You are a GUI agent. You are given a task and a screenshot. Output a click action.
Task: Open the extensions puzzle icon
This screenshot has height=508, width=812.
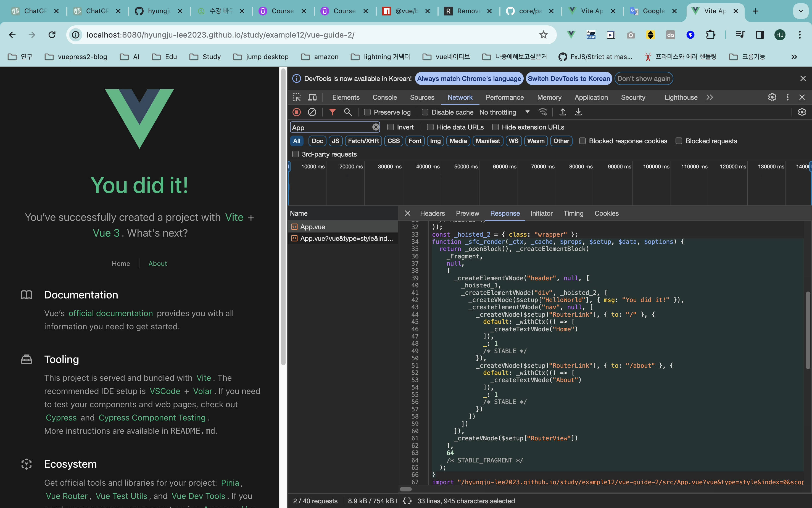[x=710, y=35]
